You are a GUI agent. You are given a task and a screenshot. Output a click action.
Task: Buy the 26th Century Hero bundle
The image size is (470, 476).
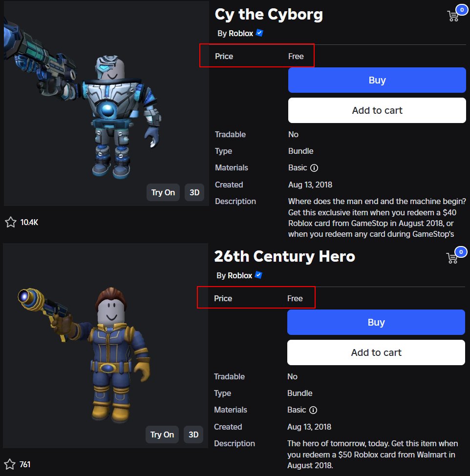376,322
